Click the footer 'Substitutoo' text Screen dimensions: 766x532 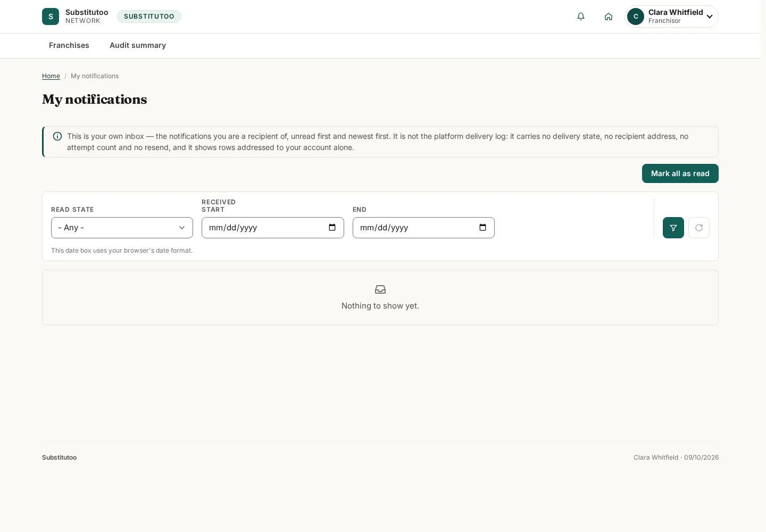[x=60, y=458]
